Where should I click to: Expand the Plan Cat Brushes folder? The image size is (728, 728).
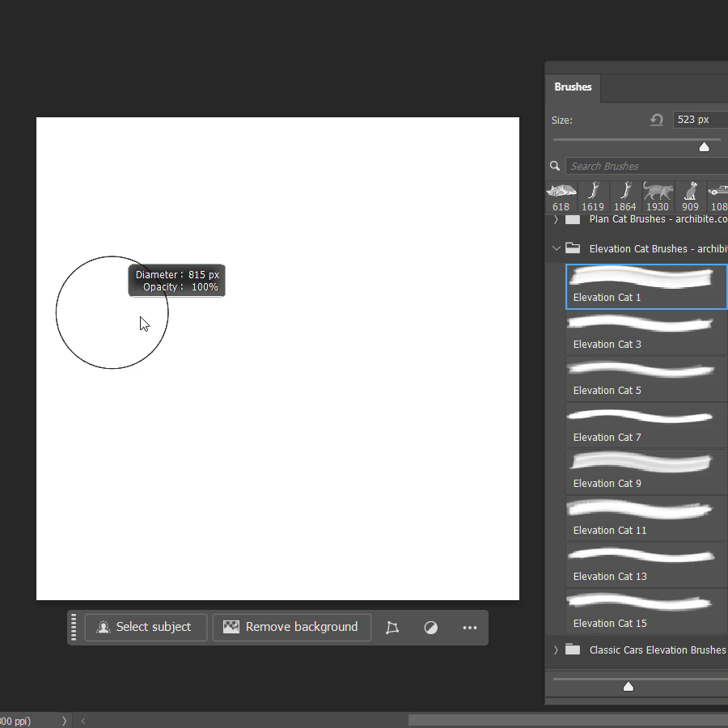tap(556, 219)
